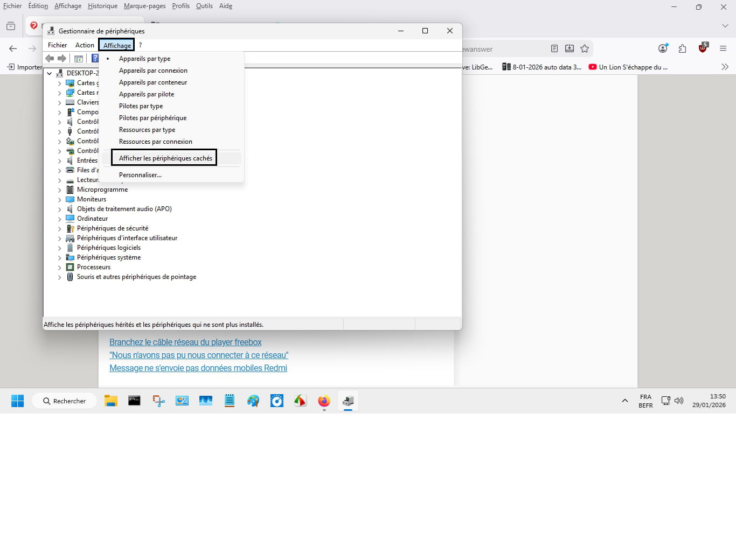The width and height of the screenshot is (736, 560).
Task: Open Firefox extensions puzzle icon
Action: [683, 48]
